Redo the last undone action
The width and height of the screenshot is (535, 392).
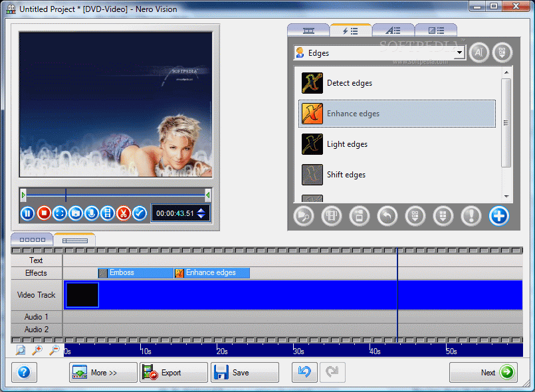[332, 373]
